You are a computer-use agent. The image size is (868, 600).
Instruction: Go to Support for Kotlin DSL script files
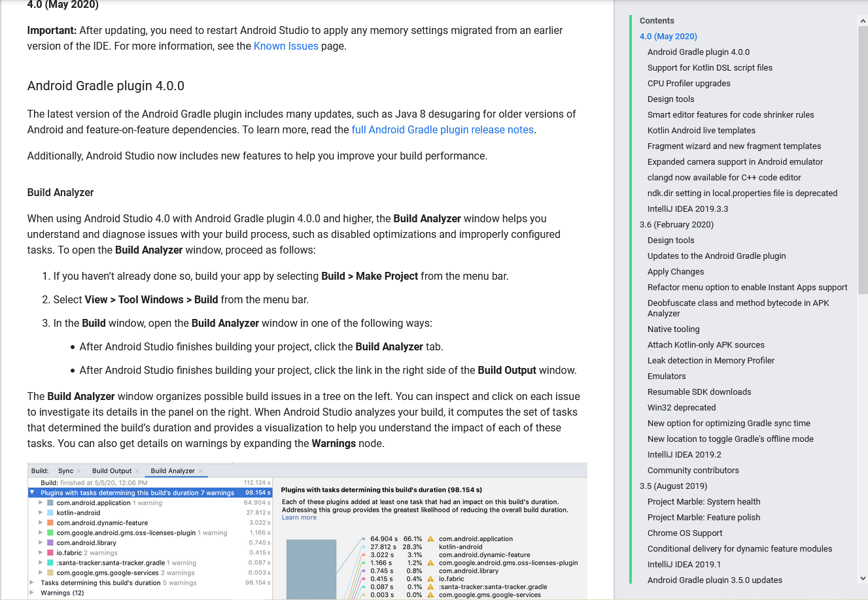710,68
